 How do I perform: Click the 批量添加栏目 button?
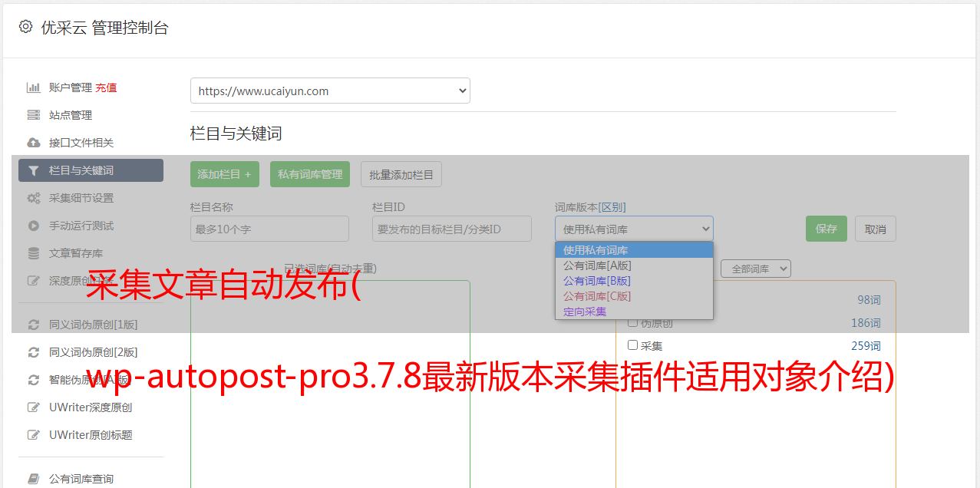(x=401, y=174)
